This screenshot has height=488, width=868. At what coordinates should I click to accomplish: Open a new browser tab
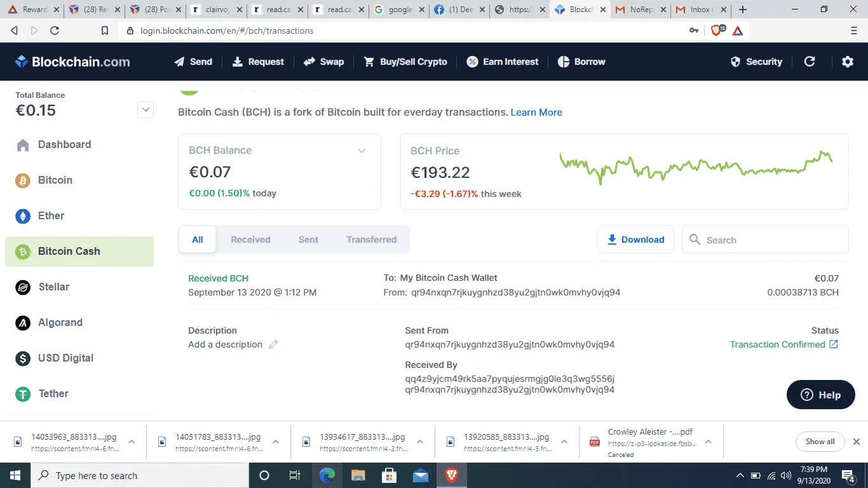[743, 10]
